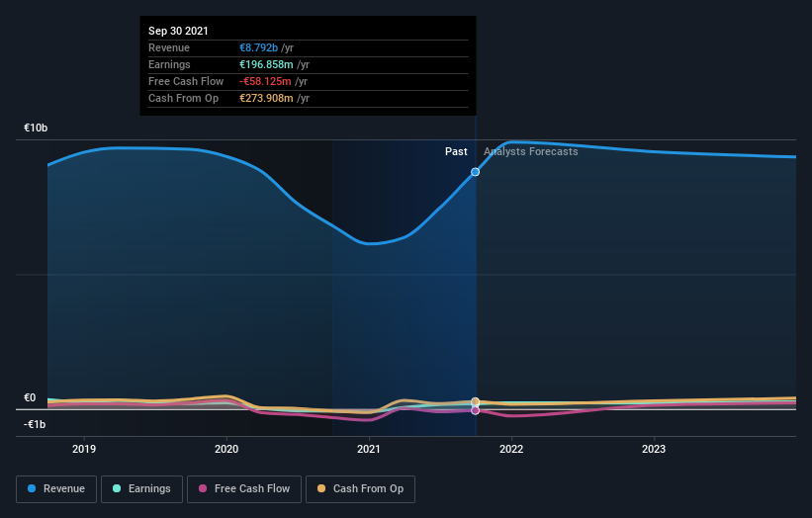Click the Analysts Forecasts label

531,151
